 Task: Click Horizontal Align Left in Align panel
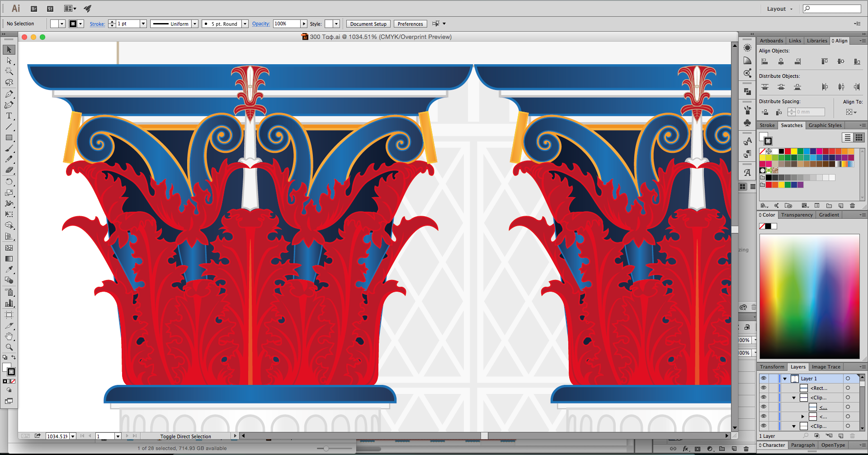[x=764, y=62]
